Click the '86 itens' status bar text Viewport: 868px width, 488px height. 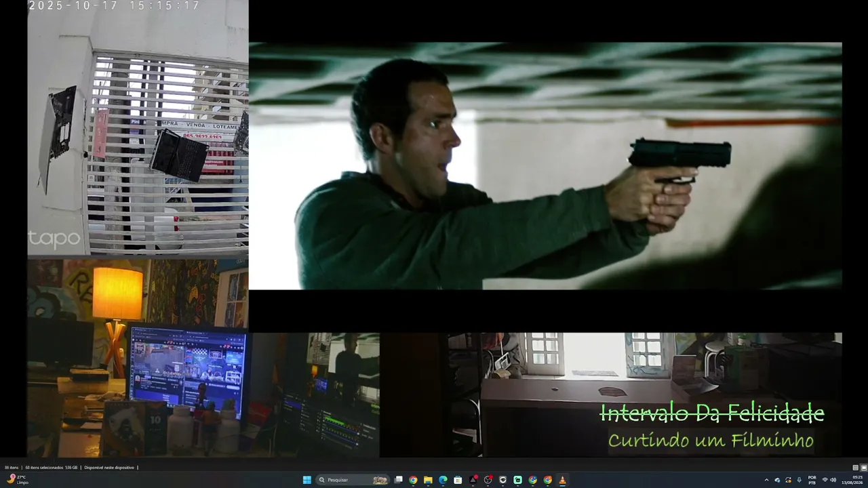12,468
